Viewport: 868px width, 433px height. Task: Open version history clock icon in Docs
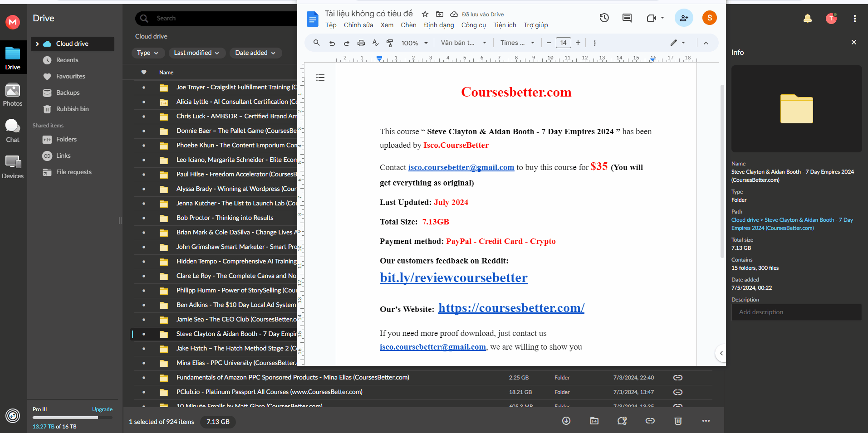[x=604, y=18]
